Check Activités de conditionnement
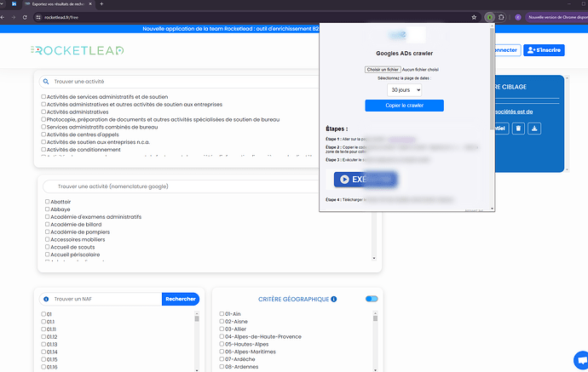This screenshot has width=588, height=372. 43,150
